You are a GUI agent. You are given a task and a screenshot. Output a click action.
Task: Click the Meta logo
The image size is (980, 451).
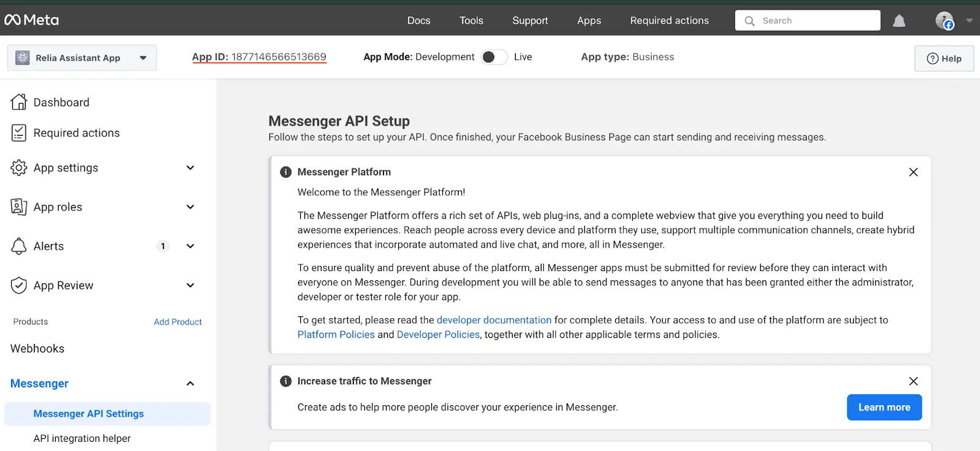pyautogui.click(x=32, y=20)
